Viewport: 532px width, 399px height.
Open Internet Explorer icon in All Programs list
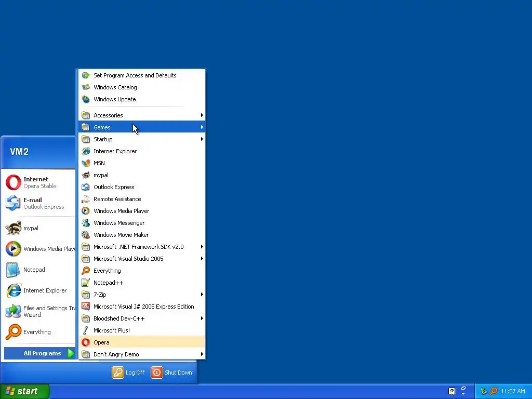point(86,151)
